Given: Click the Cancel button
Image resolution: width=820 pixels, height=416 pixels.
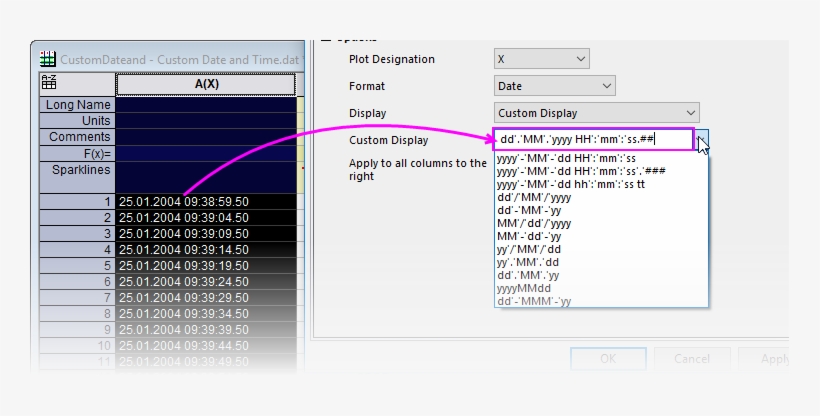Looking at the screenshot, I should (692, 358).
